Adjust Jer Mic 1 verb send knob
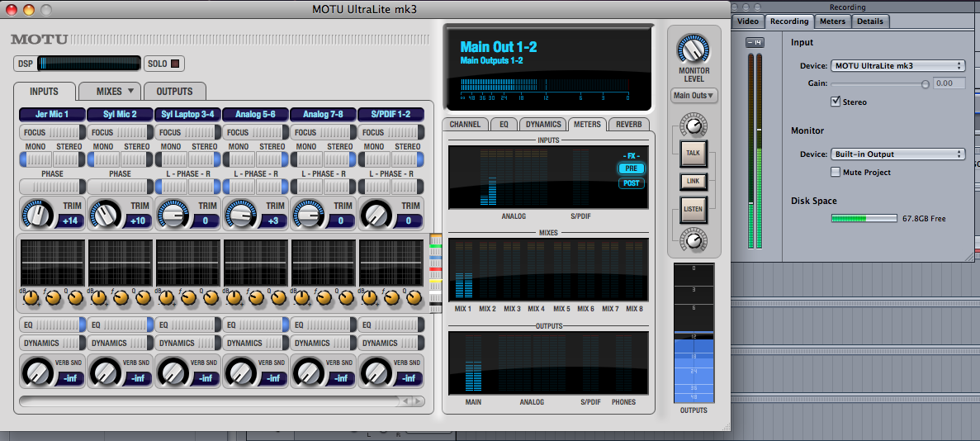Screen dimensions: 980x441 click(x=36, y=372)
